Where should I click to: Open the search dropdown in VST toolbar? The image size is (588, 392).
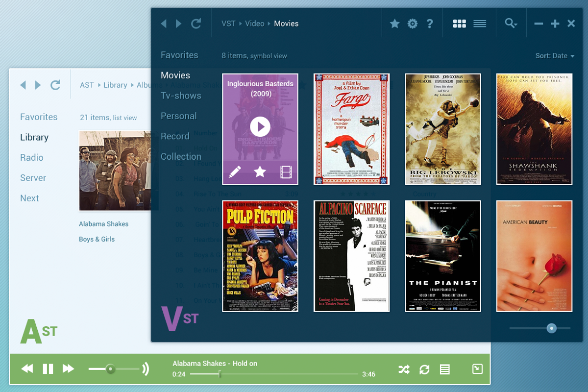tap(511, 24)
